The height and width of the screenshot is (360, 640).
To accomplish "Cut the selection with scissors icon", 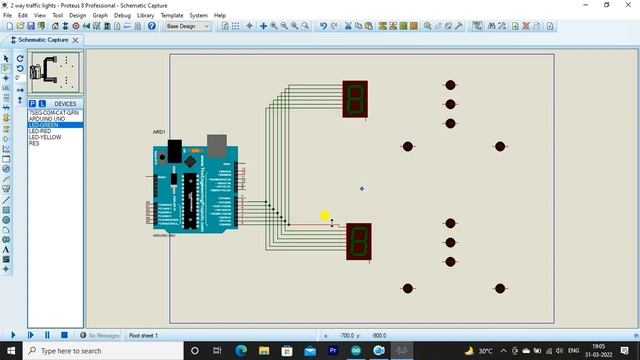I will click(x=348, y=26).
